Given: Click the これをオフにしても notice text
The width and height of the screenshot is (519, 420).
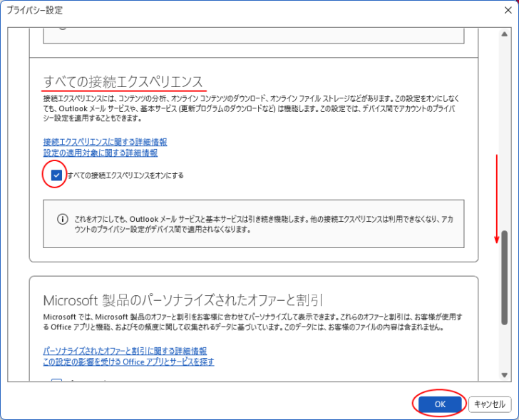Looking at the screenshot, I should [x=264, y=224].
